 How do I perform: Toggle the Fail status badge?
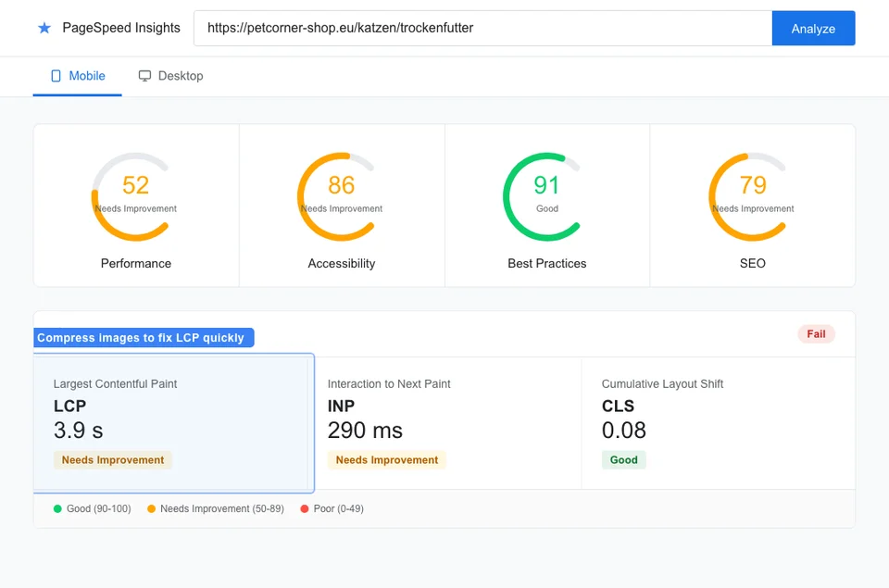(x=816, y=333)
